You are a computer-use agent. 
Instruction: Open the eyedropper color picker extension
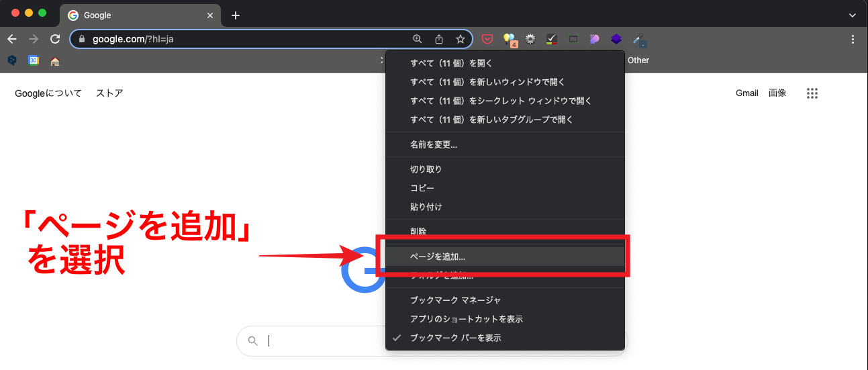639,40
